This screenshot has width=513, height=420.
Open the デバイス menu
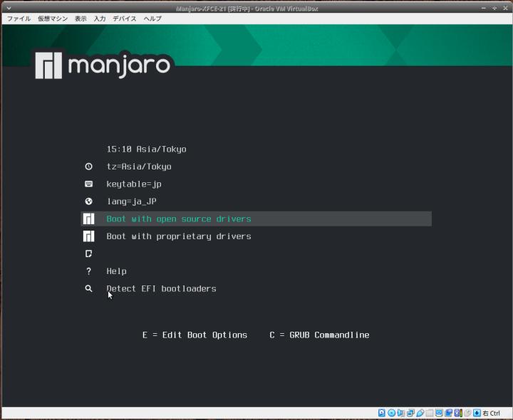(124, 19)
